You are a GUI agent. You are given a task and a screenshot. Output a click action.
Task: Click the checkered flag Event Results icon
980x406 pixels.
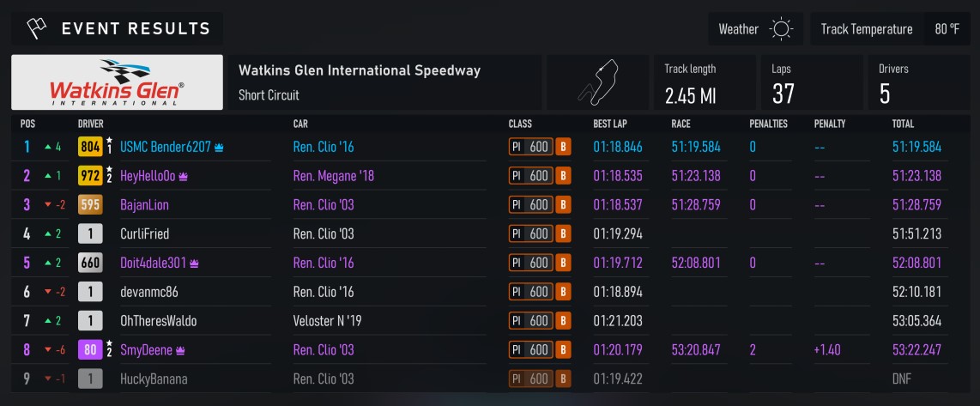pyautogui.click(x=37, y=28)
